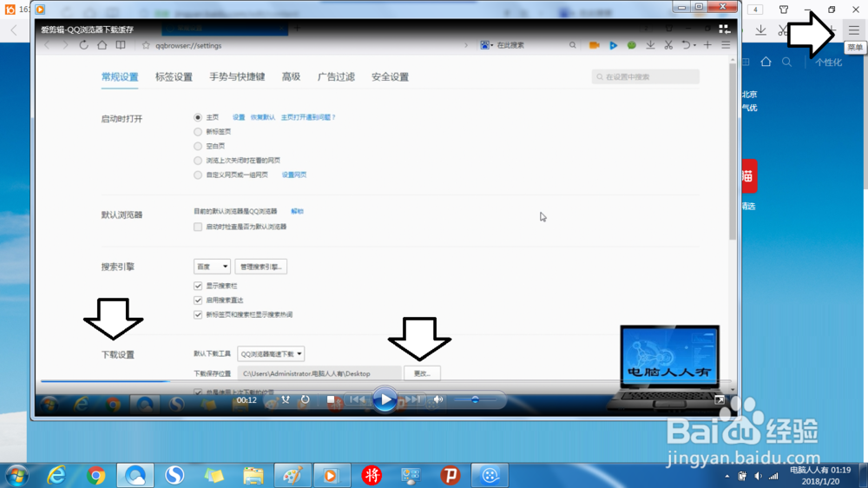Select the 主页 startup radio option

click(198, 117)
